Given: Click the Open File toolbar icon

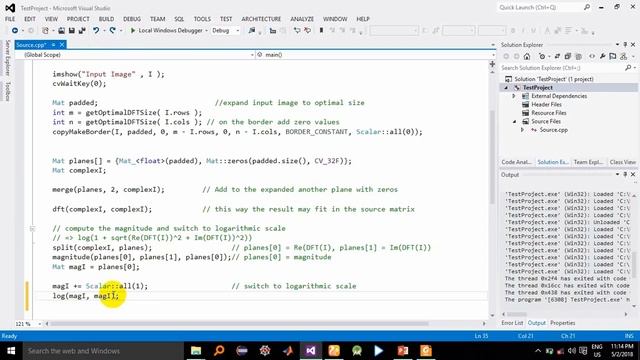Looking at the screenshot, I should click(x=61, y=31).
